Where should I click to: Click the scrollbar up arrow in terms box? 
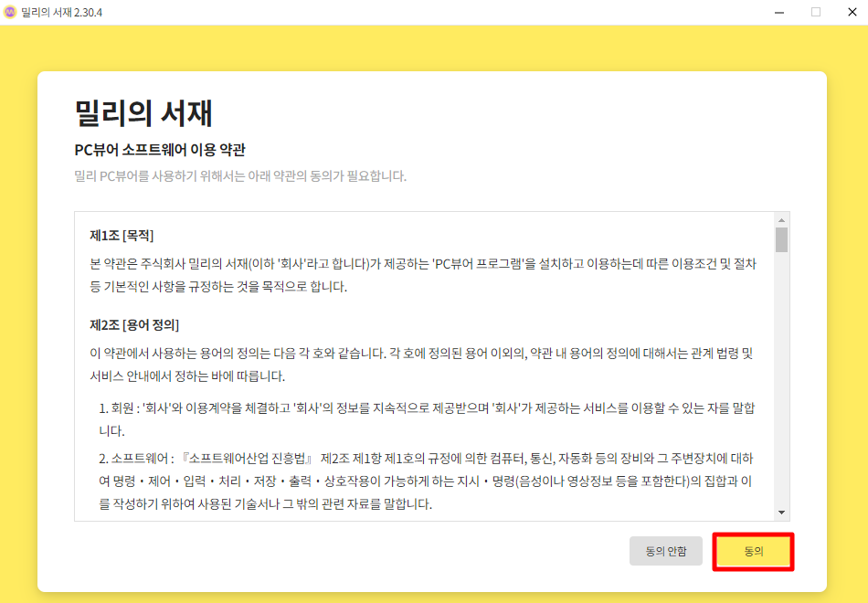[781, 220]
